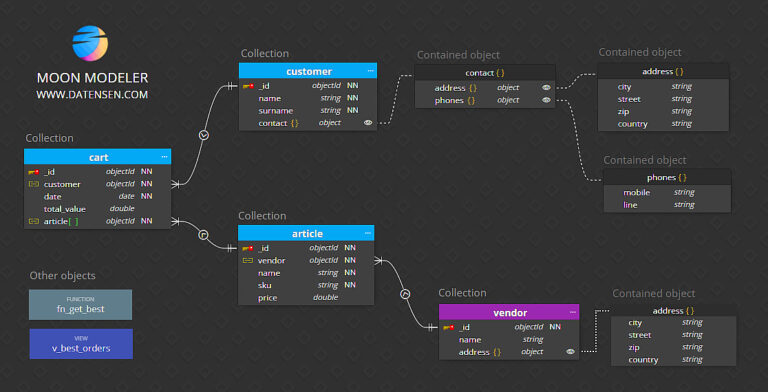Click the fn_get_best function box
Viewport: 768px width, 392px height.
click(80, 304)
